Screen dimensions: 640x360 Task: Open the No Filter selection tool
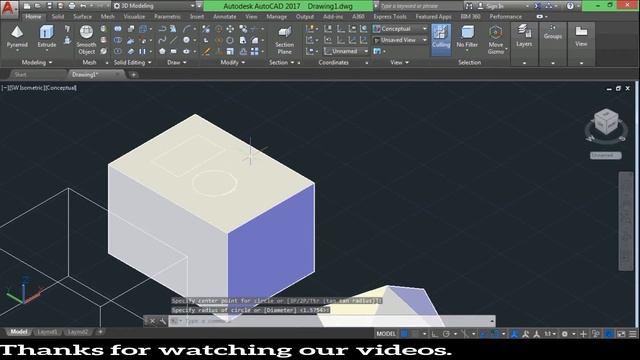tap(467, 38)
